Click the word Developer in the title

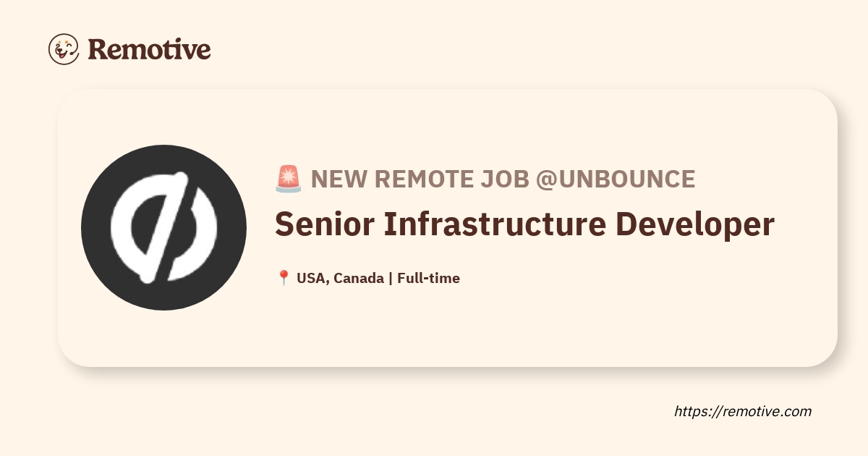click(695, 225)
